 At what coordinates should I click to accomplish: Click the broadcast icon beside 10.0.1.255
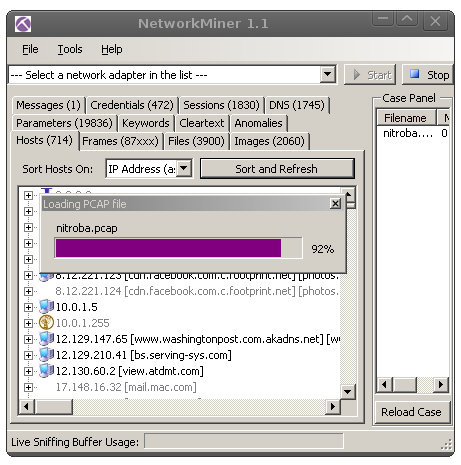point(46,323)
